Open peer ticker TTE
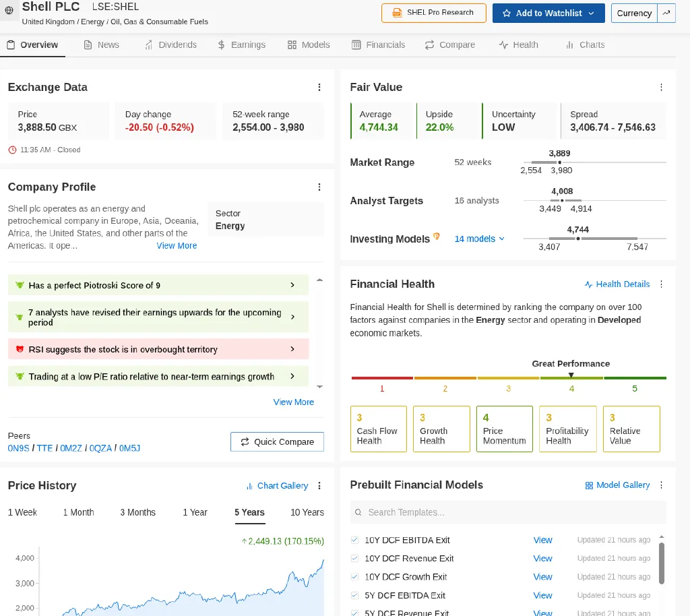 (44, 448)
